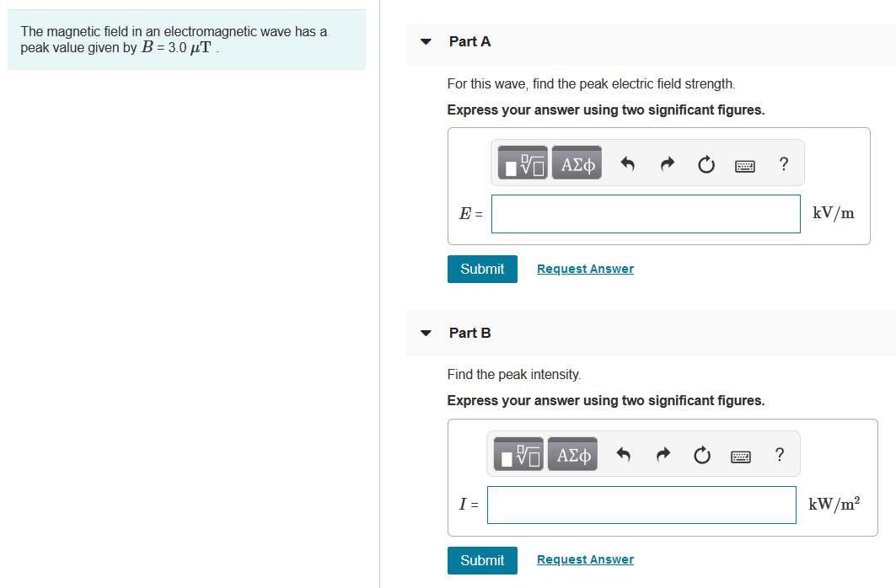This screenshot has width=896, height=588.
Task: Select the 'Part B' heading text
Action: click(469, 334)
